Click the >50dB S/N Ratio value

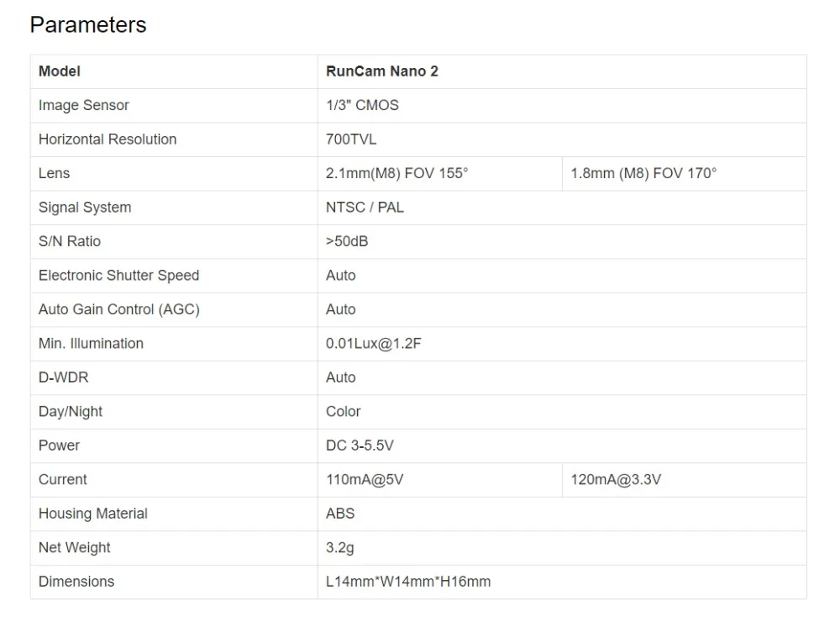coord(347,241)
